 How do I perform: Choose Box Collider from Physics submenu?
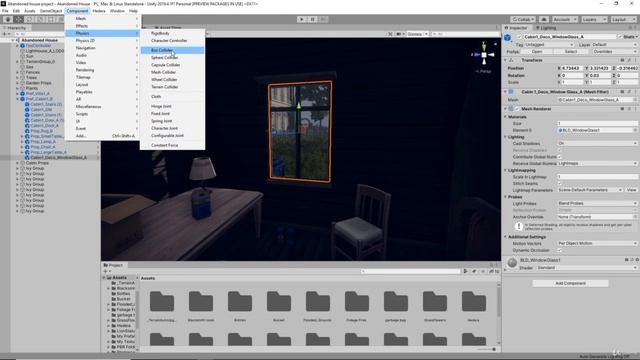pos(172,50)
